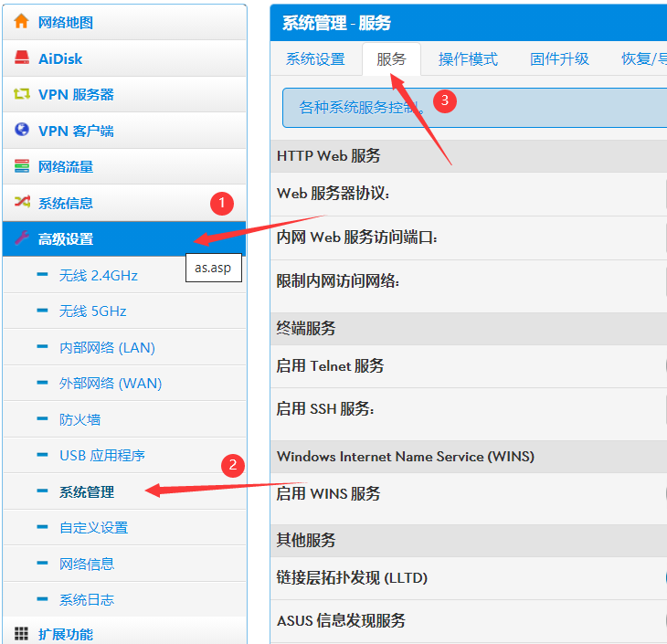
Task: Click the HTTP Web 服务 section header
Action: pos(469,155)
